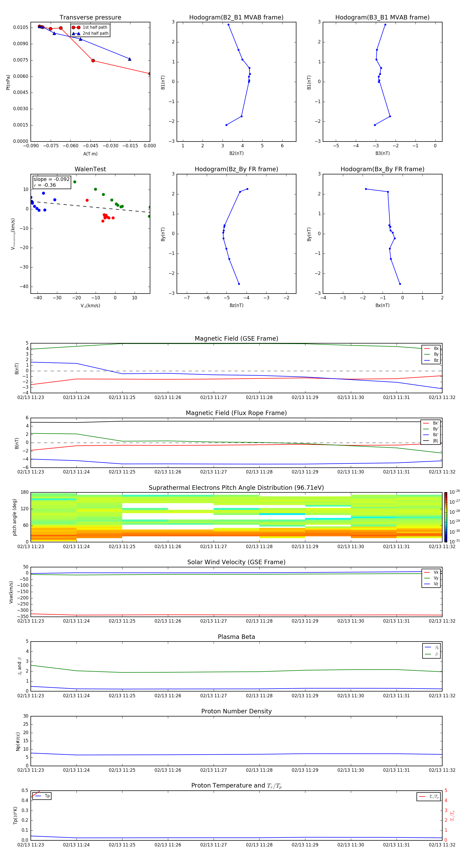Click the 'Np(#/cc)' axis label
473x868 pixels.
click(18, 741)
